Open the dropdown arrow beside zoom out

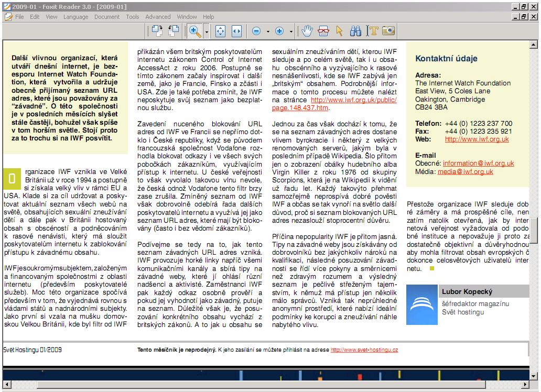268,31
